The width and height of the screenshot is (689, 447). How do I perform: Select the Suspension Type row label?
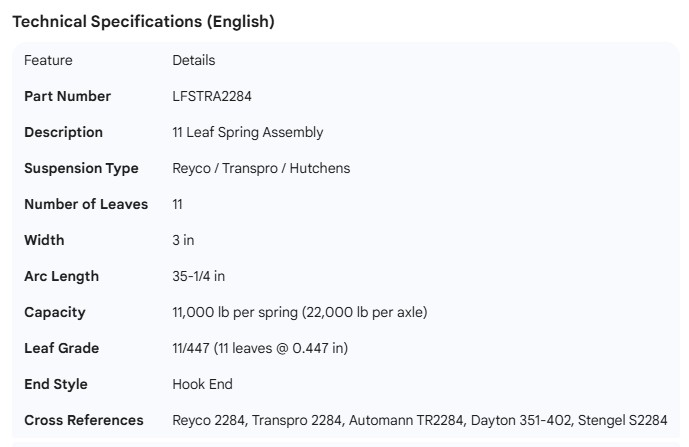(x=81, y=168)
